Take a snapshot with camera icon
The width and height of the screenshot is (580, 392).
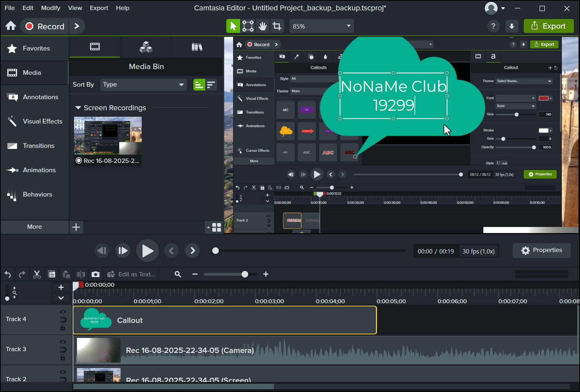tap(96, 275)
